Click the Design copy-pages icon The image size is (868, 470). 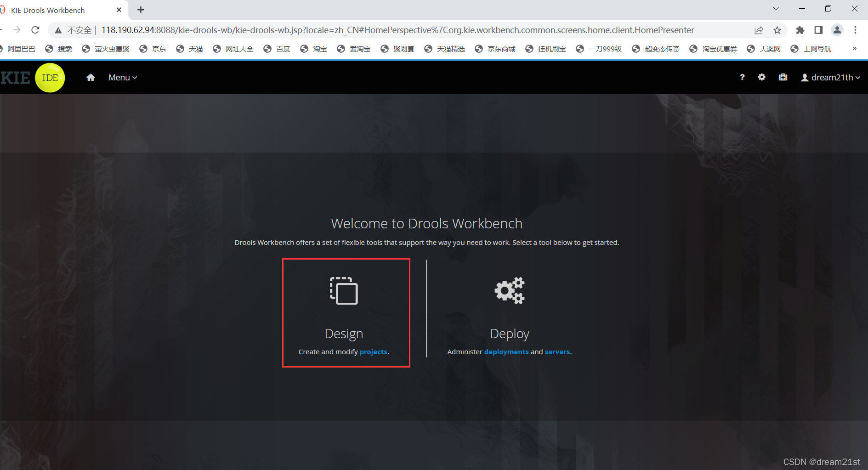point(344,290)
